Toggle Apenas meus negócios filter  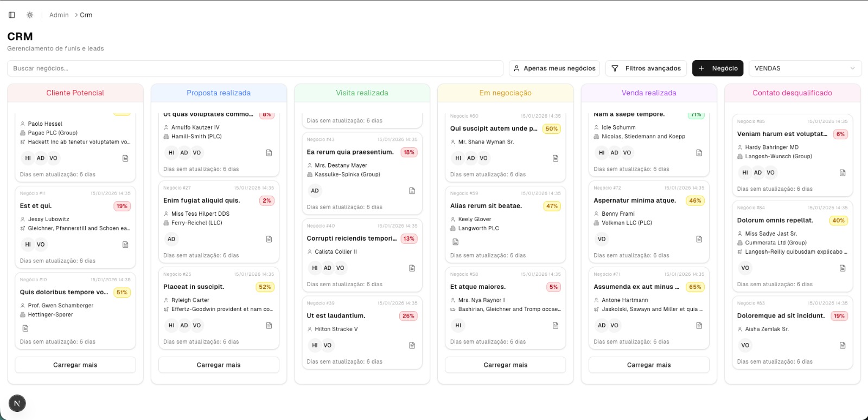(x=554, y=68)
